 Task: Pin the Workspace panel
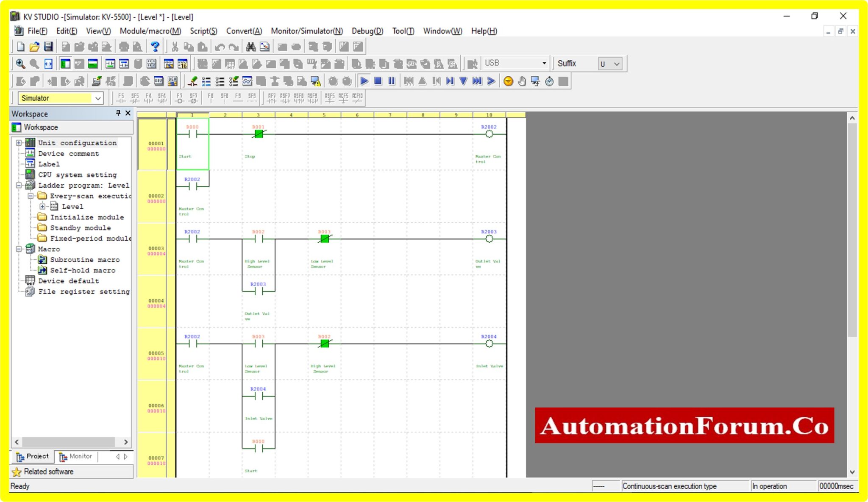[117, 114]
